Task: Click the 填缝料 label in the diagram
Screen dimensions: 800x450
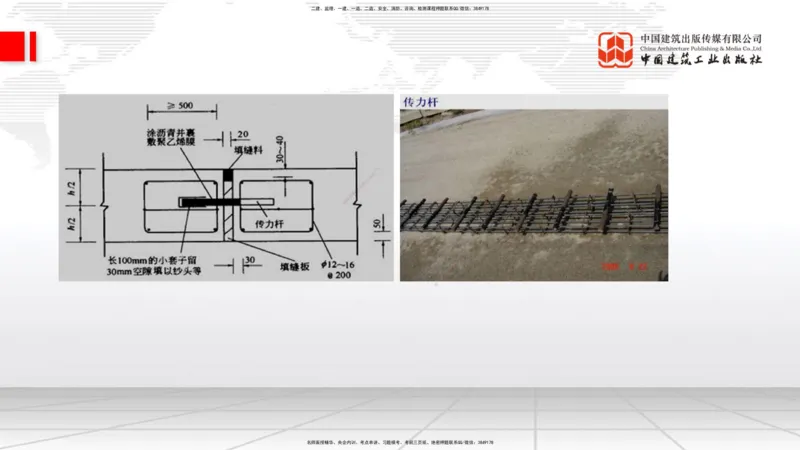Action: (246, 150)
